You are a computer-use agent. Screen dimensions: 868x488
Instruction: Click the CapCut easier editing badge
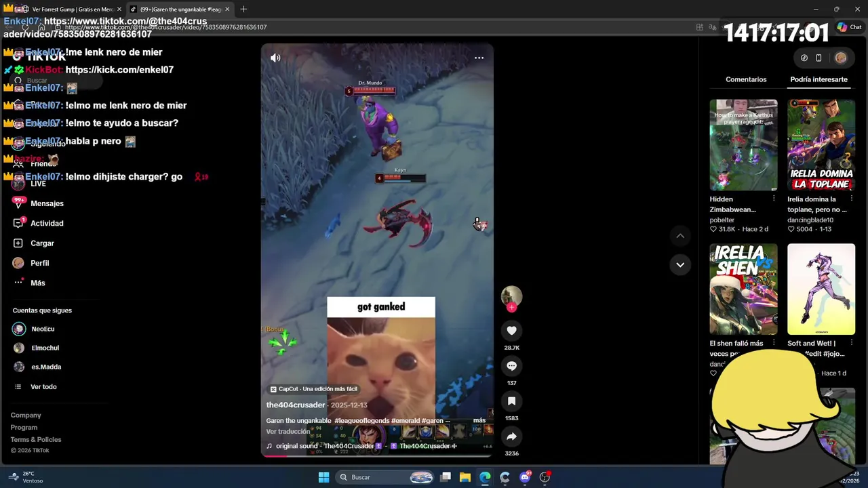pos(314,389)
